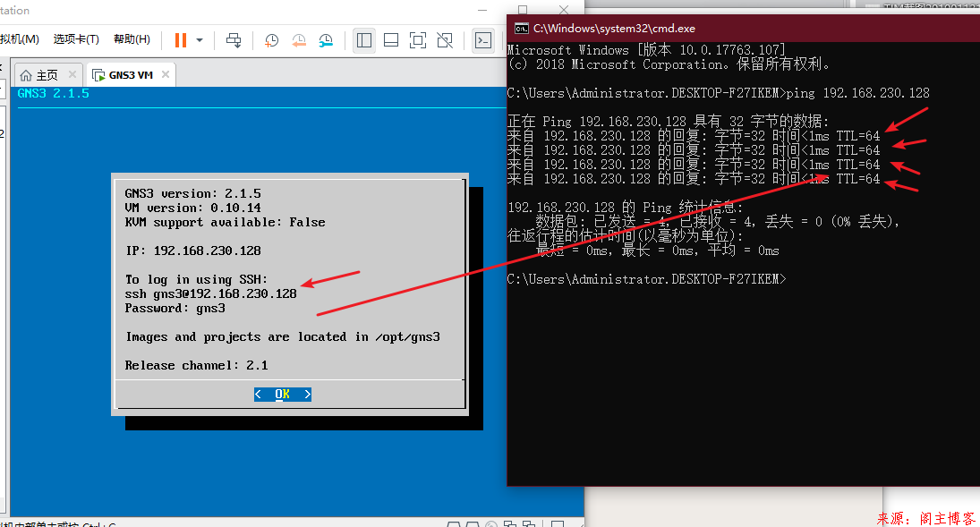Click the 'Microsoft Windows [版本 10.0.17763.107]' line
The height and width of the screenshot is (527, 980).
646,50
